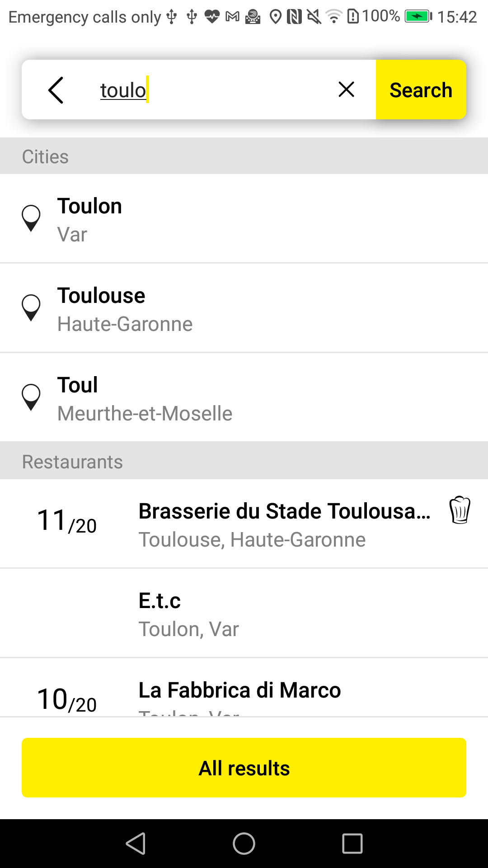Tap the 10/20 rating for La Fabbrica
Screen dimensions: 488x868
[67, 700]
